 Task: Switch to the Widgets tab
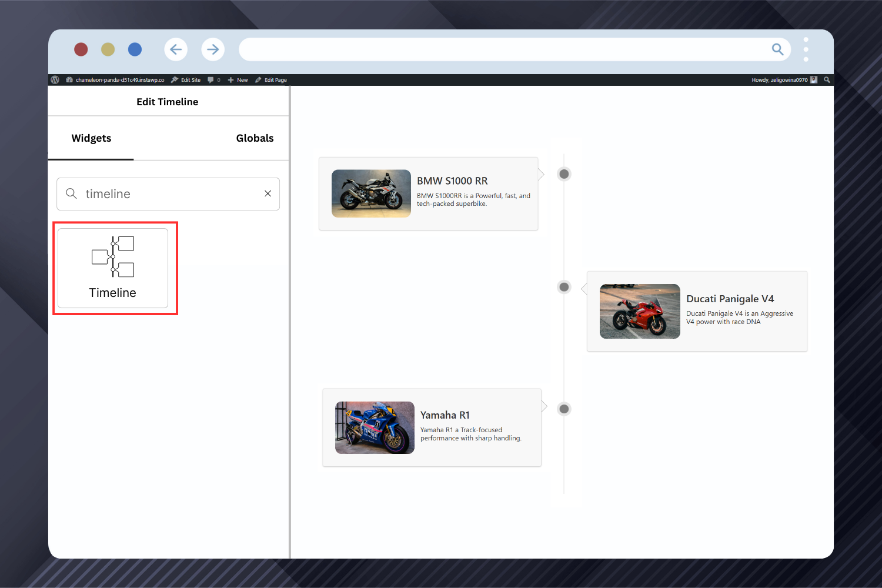coord(91,138)
